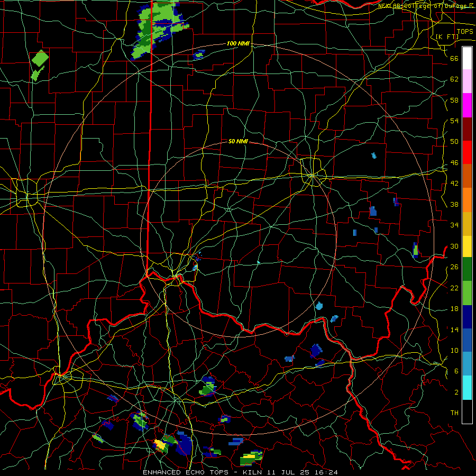Viewport: 476px width, 476px height.
Task: Pick the navy blue legend band
Action: point(467,317)
